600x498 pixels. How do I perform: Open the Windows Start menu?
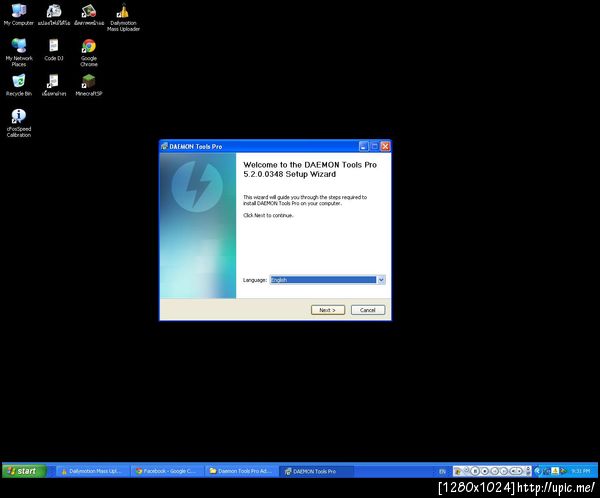point(24,471)
